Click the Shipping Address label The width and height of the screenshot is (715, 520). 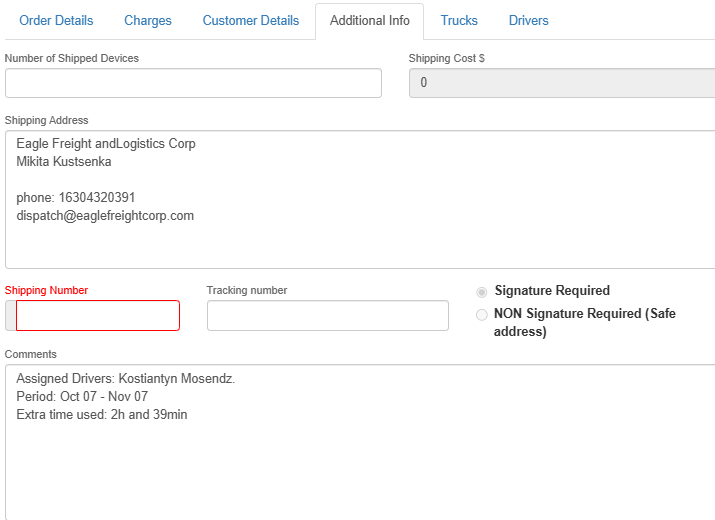click(46, 121)
